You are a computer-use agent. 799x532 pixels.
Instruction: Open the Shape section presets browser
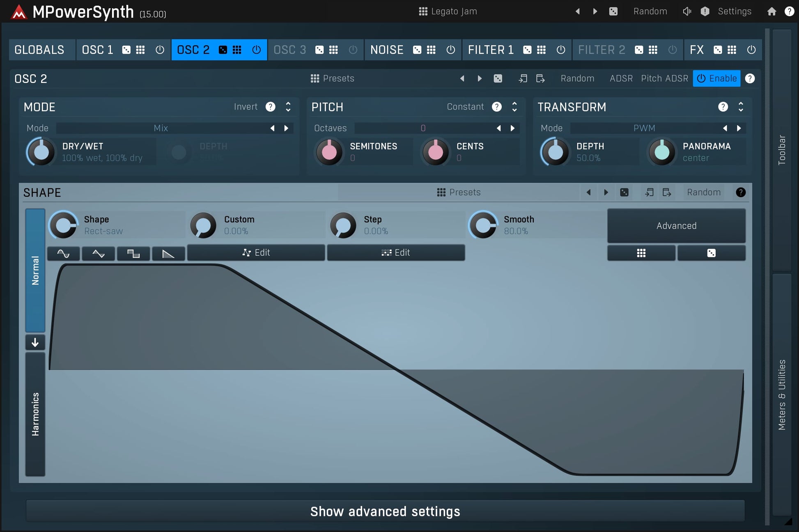[459, 192]
